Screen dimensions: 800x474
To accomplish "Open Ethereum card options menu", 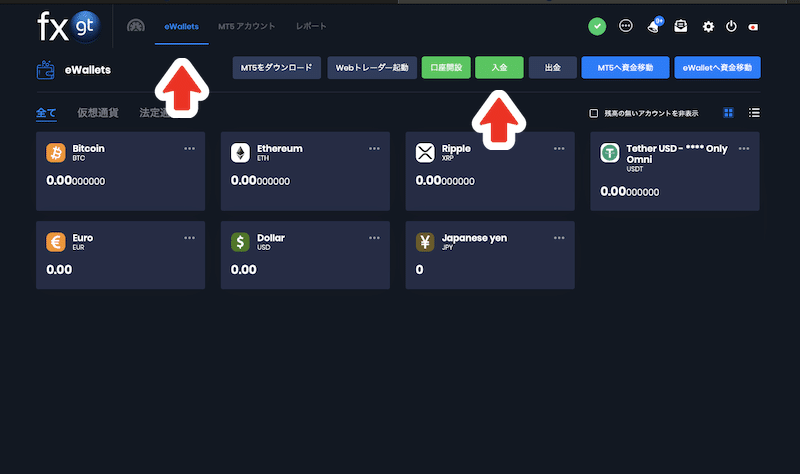I will 374,148.
